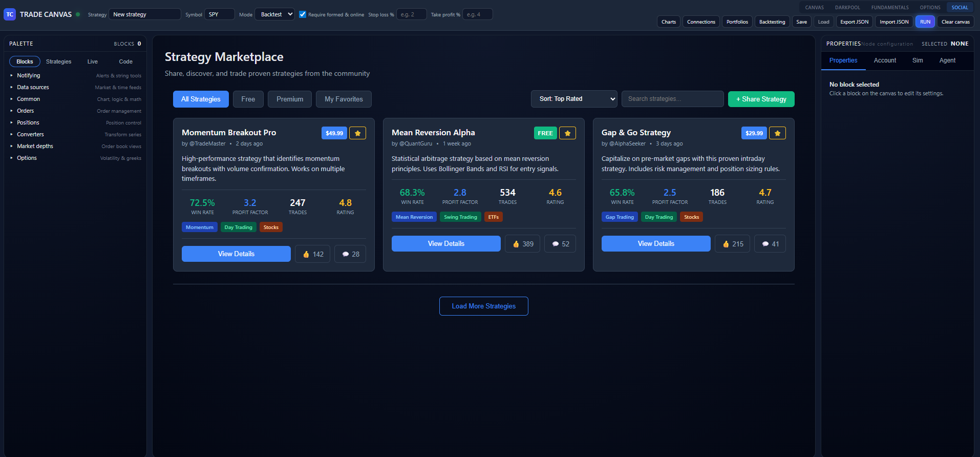Open the Sort: Top Rated dropdown
Viewport: 980px width, 457px height.
574,99
